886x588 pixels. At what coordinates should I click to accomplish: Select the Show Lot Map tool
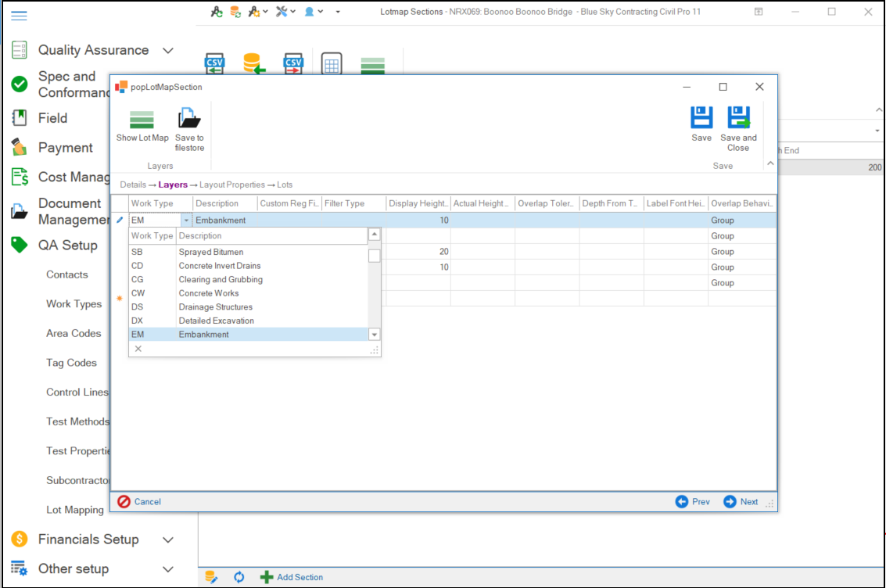142,125
